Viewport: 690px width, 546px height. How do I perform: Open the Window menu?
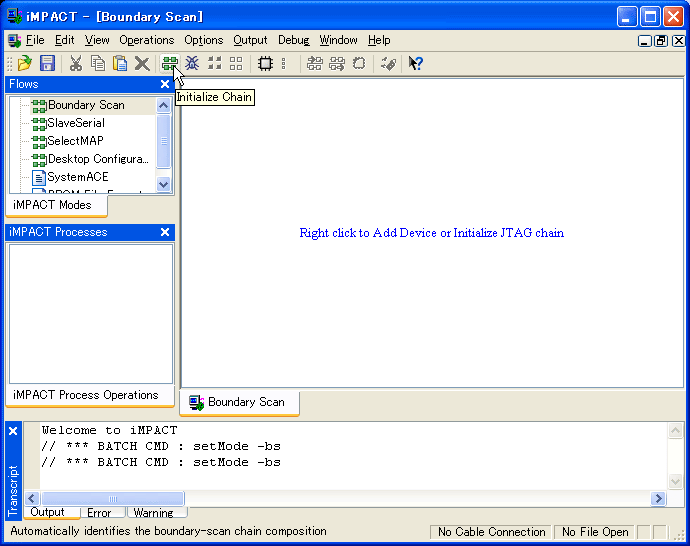[338, 40]
